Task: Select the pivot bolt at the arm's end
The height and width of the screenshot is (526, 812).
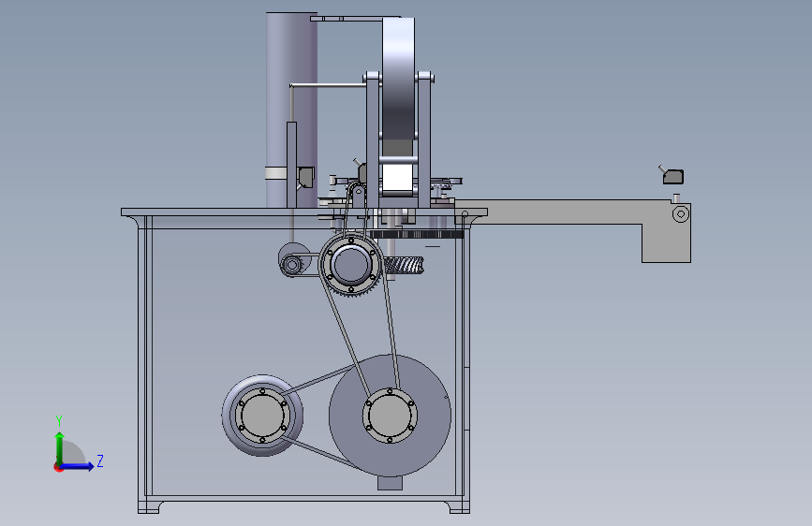Action: (681, 213)
